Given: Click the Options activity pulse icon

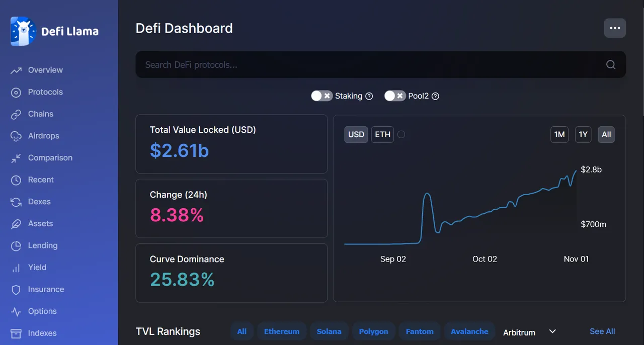Looking at the screenshot, I should tap(16, 312).
